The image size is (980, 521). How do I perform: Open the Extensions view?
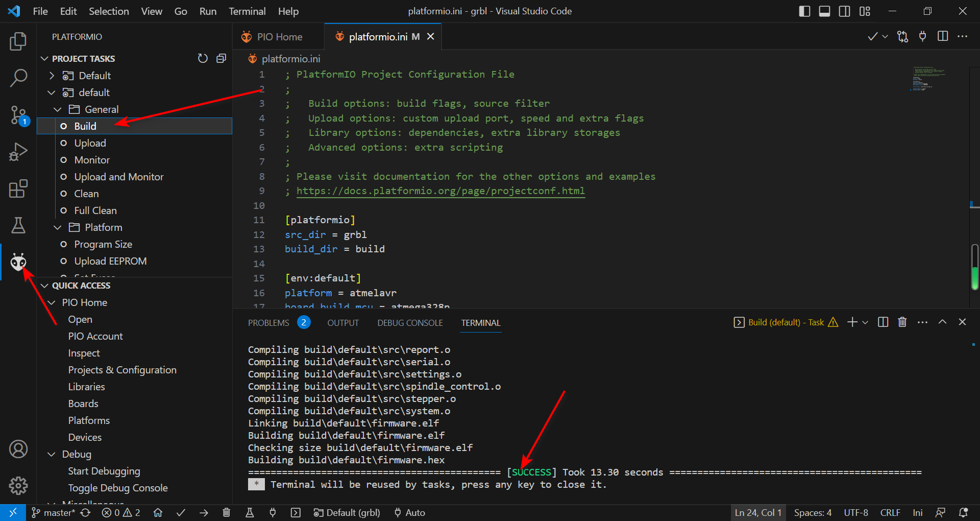(x=18, y=188)
